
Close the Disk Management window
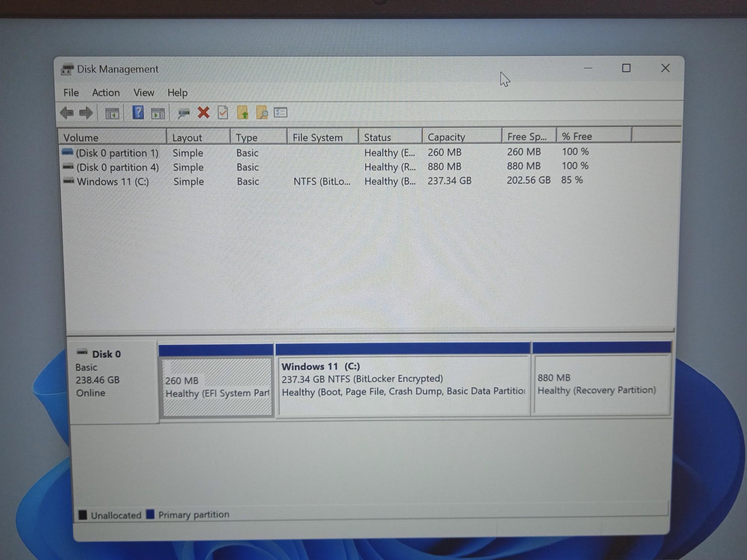click(665, 68)
